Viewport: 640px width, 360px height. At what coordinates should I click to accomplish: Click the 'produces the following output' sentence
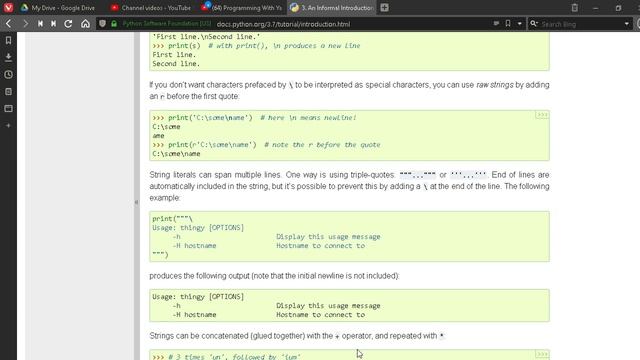coord(274,276)
